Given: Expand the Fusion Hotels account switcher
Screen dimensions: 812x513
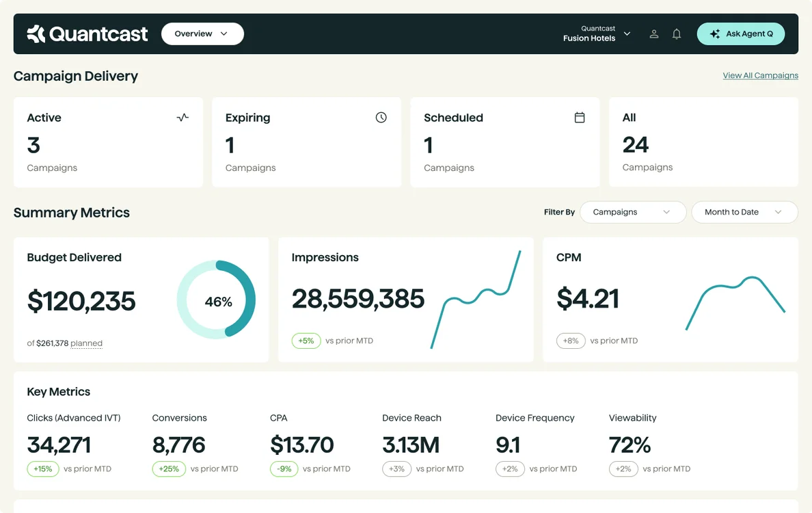Looking at the screenshot, I should (597, 34).
